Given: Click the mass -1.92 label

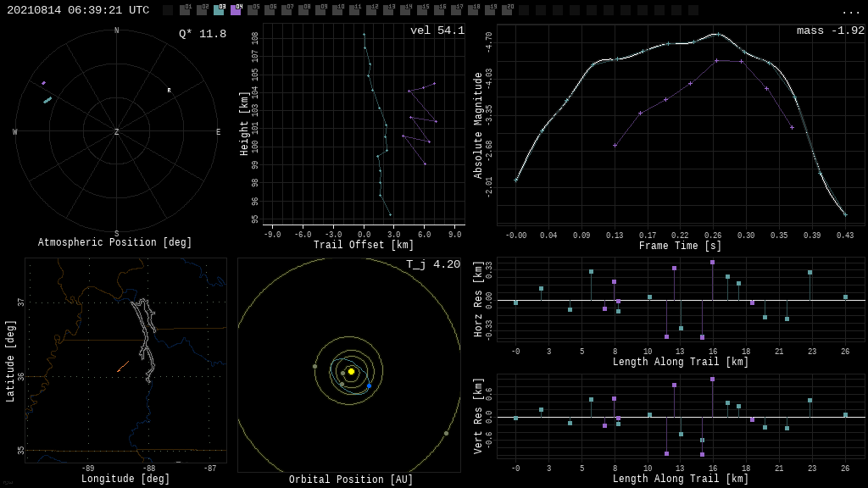Looking at the screenshot, I should click(830, 30).
